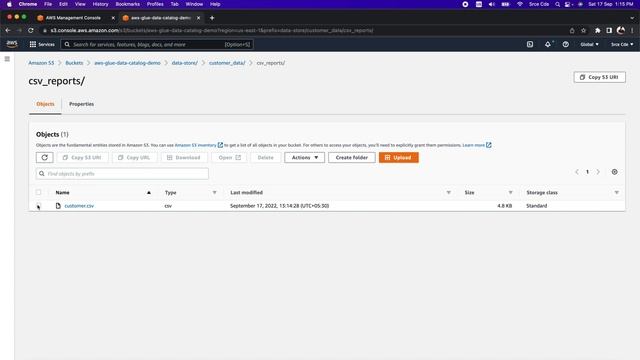Navigate to Buckets breadcrumb
Image resolution: width=640 pixels, height=360 pixels.
pyautogui.click(x=74, y=63)
